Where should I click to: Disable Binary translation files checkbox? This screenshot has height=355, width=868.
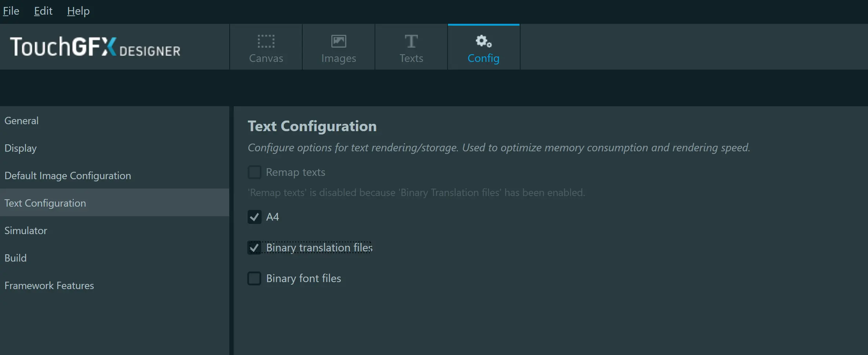tap(254, 248)
